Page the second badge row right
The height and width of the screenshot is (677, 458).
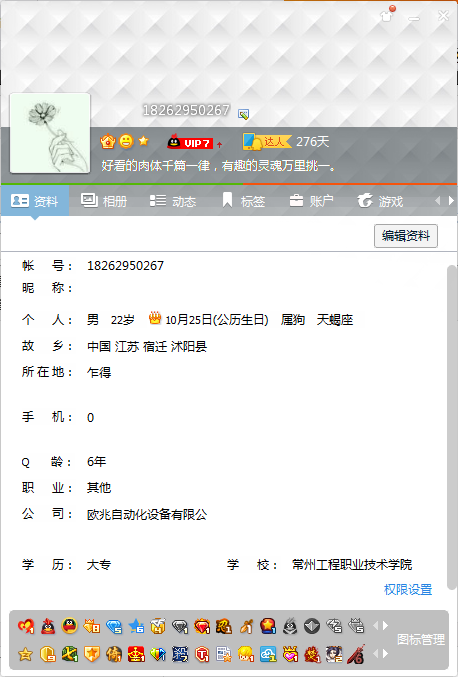coord(385,654)
